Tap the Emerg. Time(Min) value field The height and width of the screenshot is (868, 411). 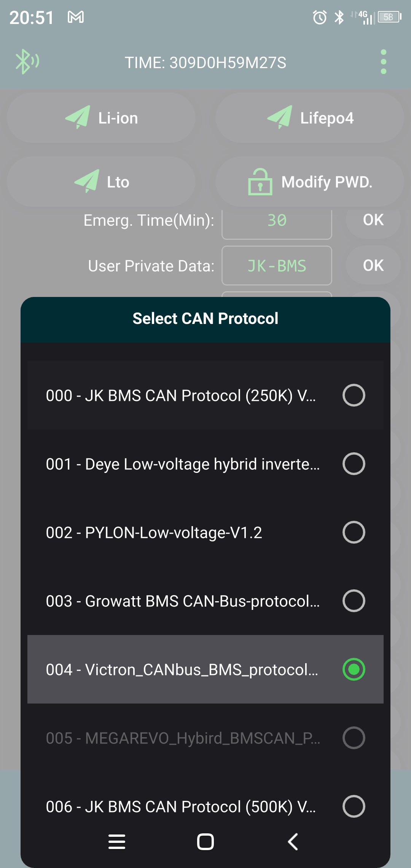277,222
